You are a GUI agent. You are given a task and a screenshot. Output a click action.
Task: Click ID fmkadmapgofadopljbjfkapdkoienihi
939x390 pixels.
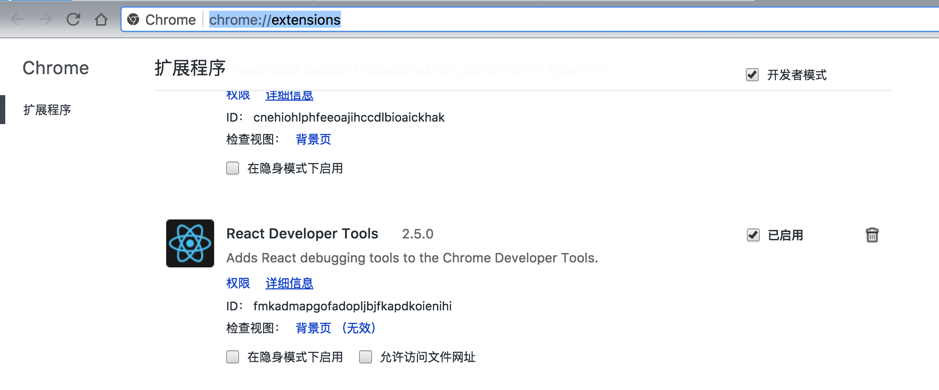(352, 306)
